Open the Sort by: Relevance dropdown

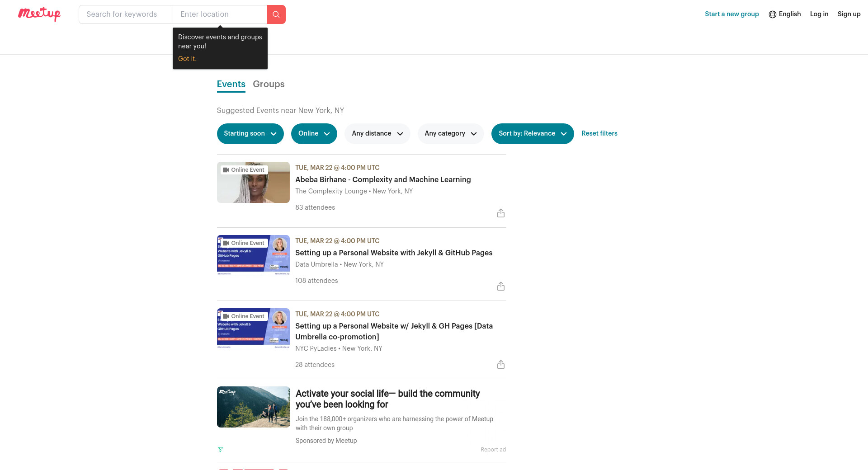coord(533,134)
